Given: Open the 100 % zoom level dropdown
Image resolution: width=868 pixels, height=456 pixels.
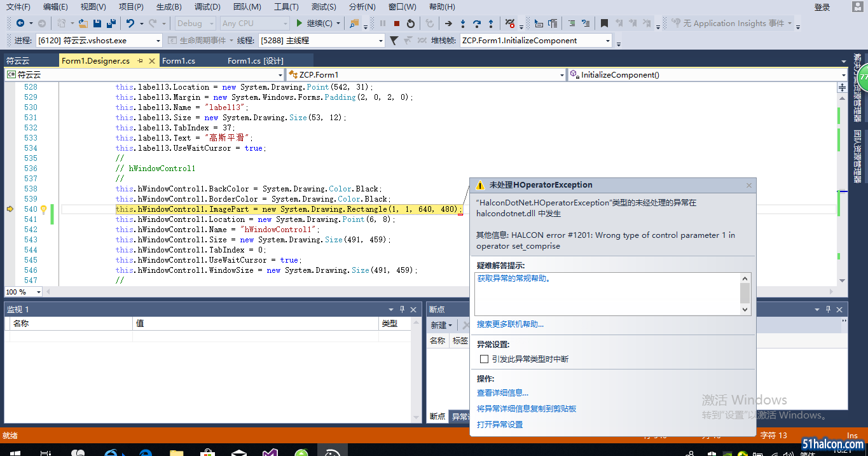Looking at the screenshot, I should pyautogui.click(x=24, y=292).
